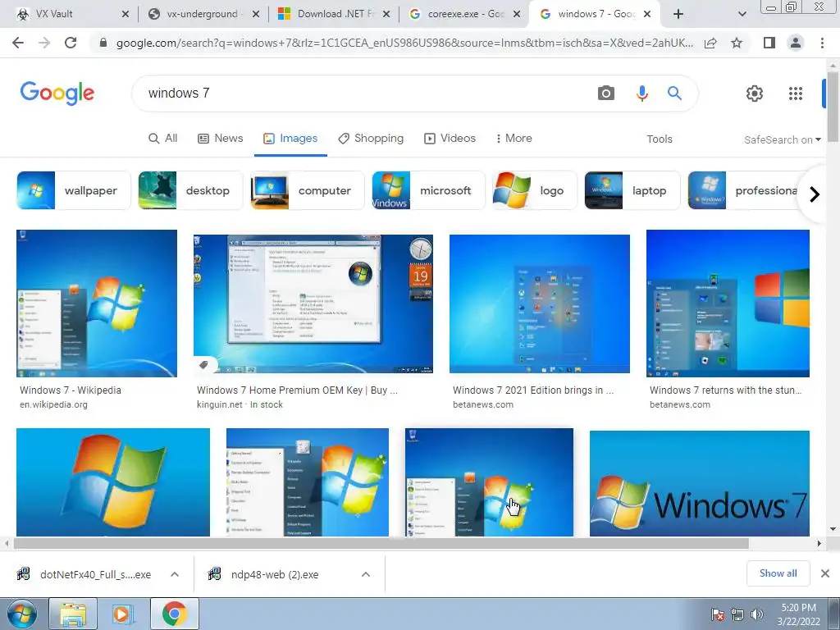840x630 pixels.
Task: Share this page via the share icon
Action: [710, 43]
